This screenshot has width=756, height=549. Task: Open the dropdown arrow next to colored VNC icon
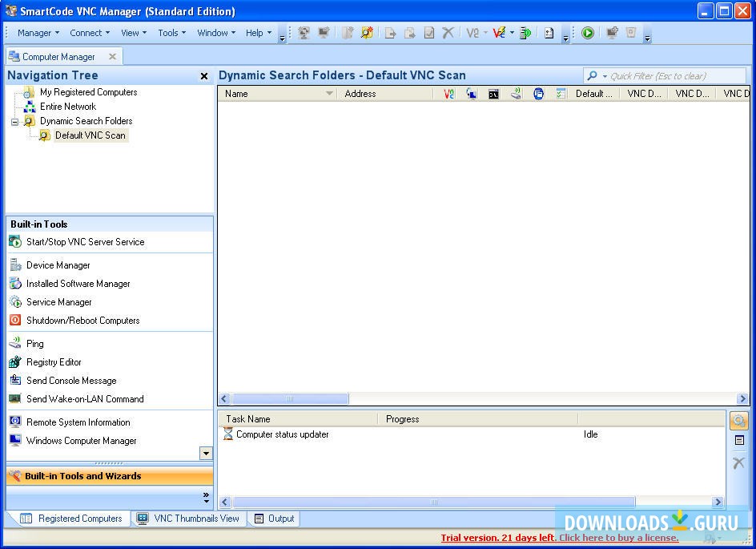[x=512, y=33]
